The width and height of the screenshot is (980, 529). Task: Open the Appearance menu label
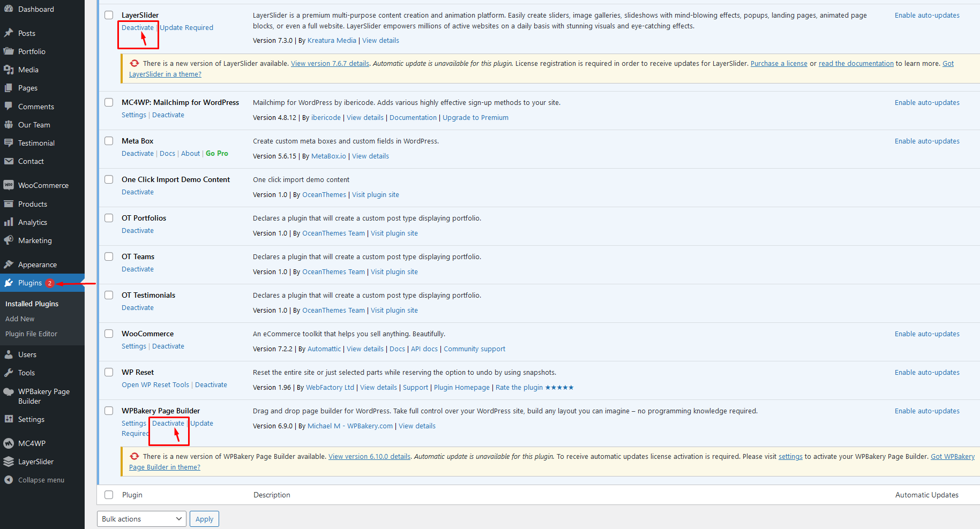[x=38, y=264]
